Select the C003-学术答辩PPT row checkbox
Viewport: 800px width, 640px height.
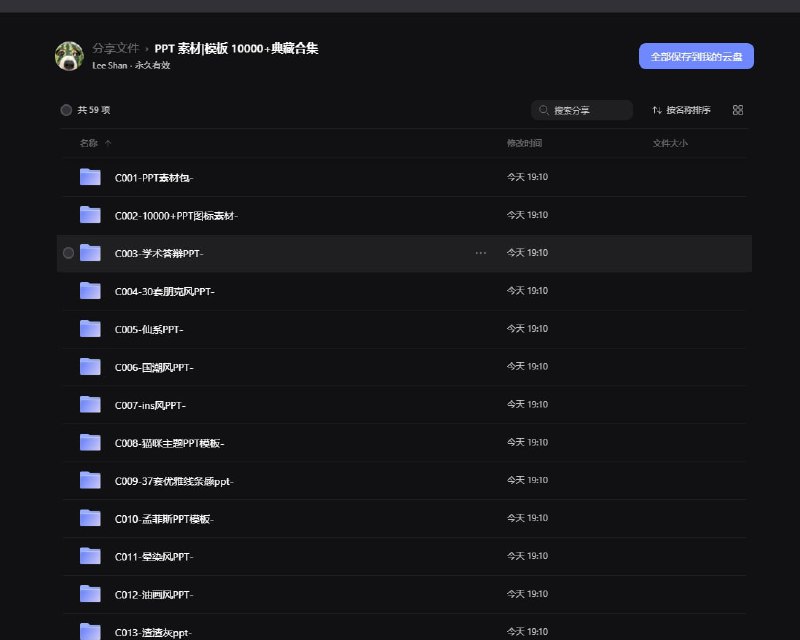pos(68,252)
